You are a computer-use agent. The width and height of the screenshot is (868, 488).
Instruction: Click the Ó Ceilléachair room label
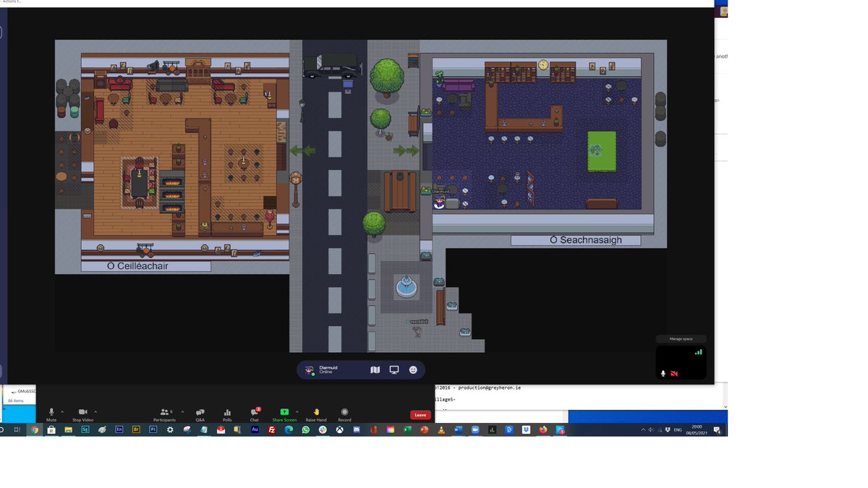tap(147, 266)
